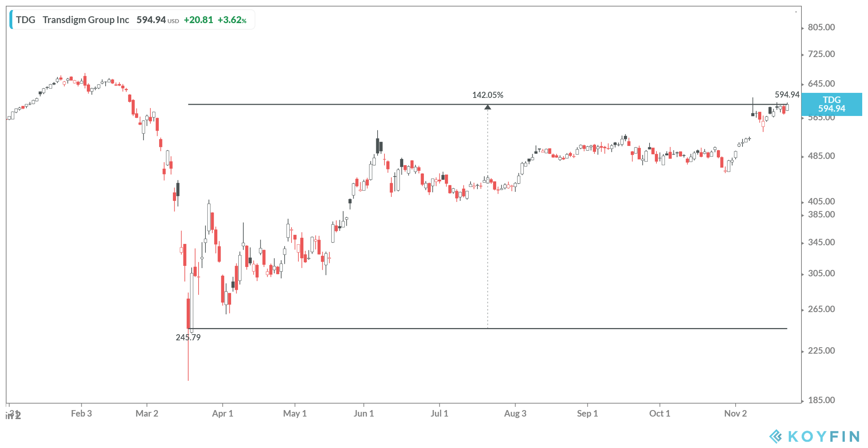
Task: Click the 185.00 price axis label
Action: tap(821, 400)
